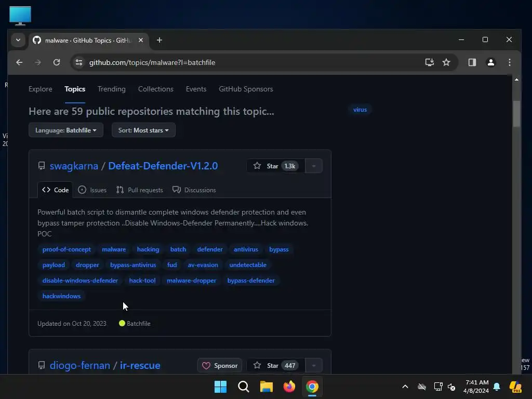Expand star lists dropdown for Defeat-Defender
532x399 pixels.
[314, 166]
